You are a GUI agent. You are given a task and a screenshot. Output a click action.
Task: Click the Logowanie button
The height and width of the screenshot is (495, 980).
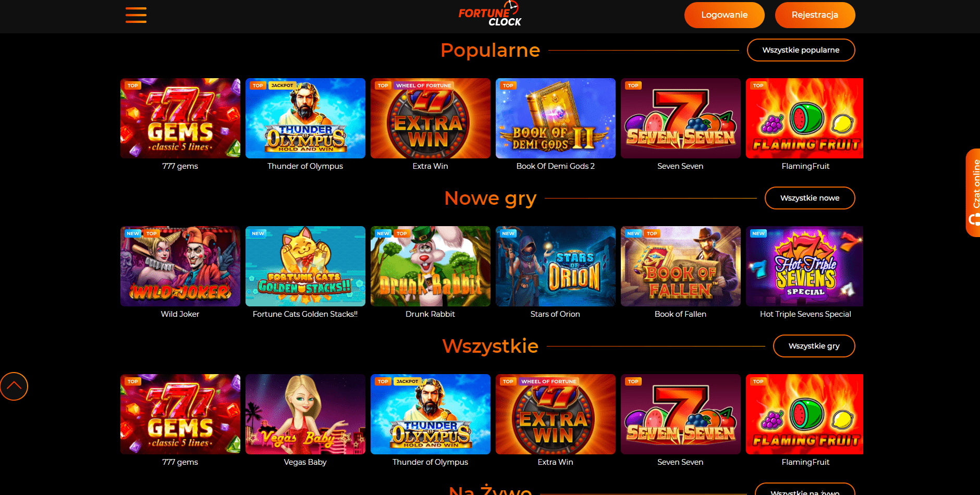pos(724,15)
